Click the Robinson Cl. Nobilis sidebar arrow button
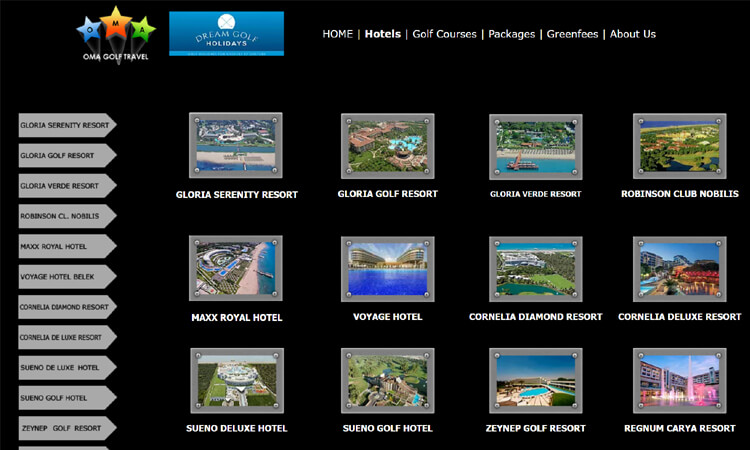Screen dimensions: 750x450 pos(67,216)
